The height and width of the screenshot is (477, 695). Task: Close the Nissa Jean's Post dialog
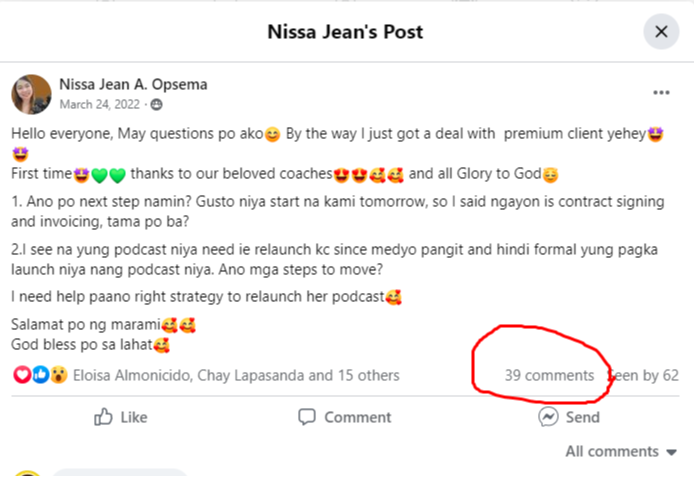click(661, 32)
